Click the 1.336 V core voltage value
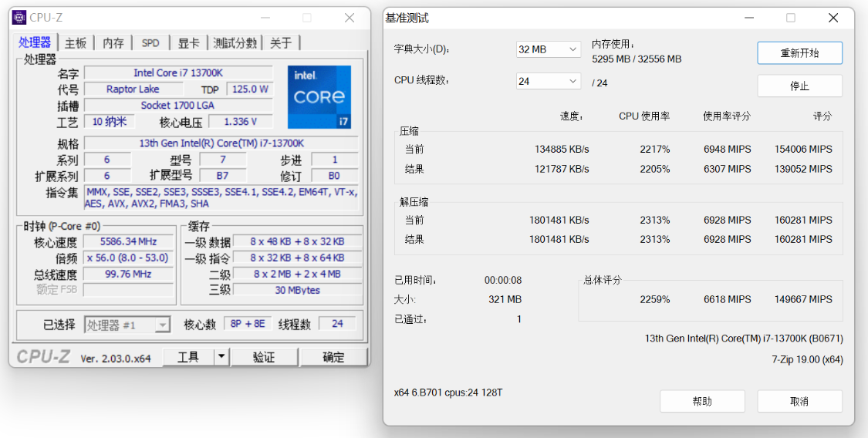The width and height of the screenshot is (868, 438). pyautogui.click(x=240, y=122)
